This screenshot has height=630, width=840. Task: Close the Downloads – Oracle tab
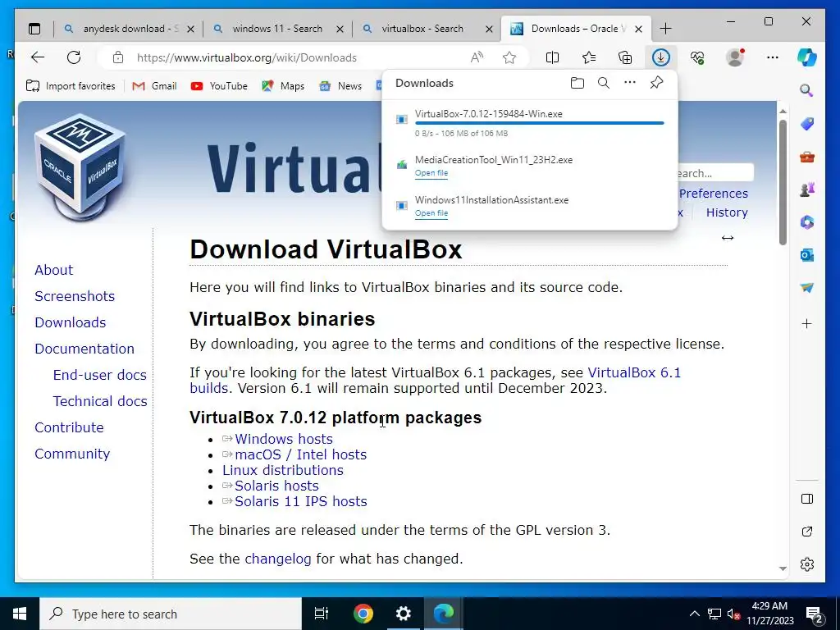pos(638,29)
